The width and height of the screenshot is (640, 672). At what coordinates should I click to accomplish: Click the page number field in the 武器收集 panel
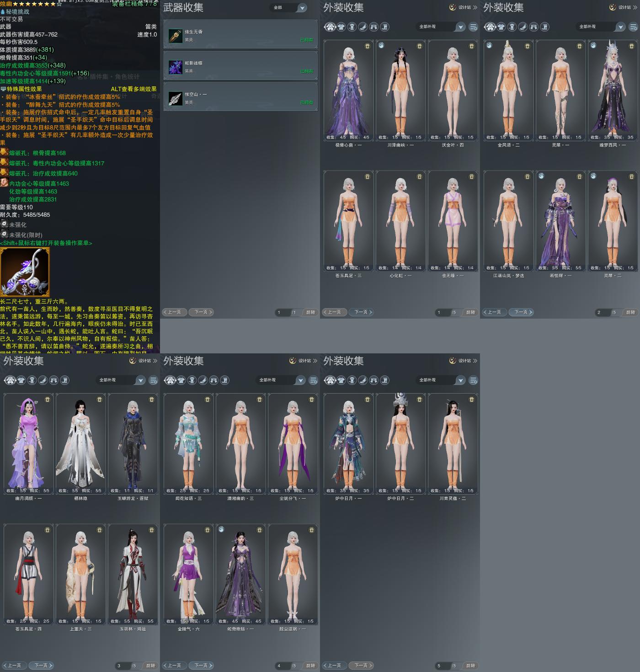(283, 312)
